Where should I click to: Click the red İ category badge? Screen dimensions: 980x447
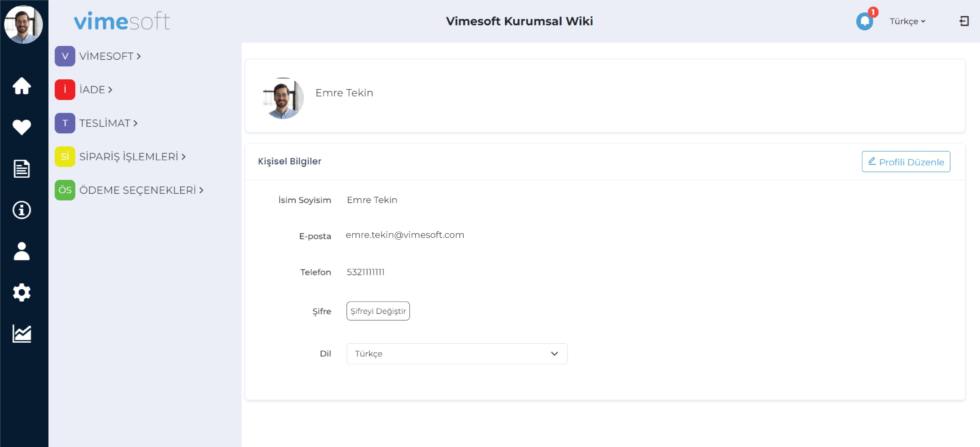click(x=65, y=89)
